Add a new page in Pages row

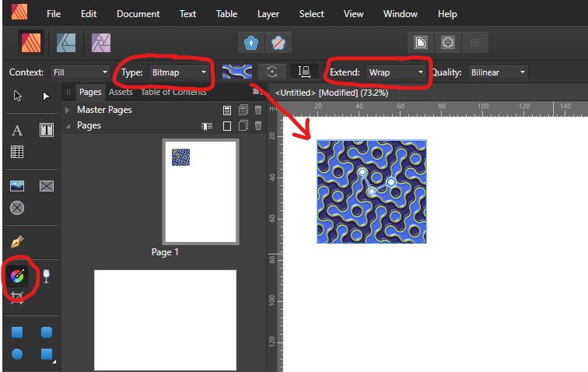click(x=227, y=126)
